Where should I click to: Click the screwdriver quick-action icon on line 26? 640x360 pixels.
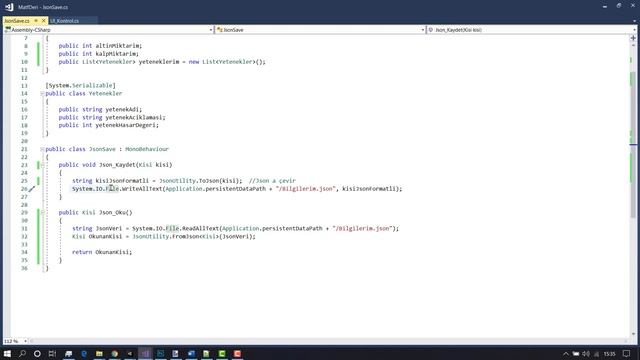[32, 189]
